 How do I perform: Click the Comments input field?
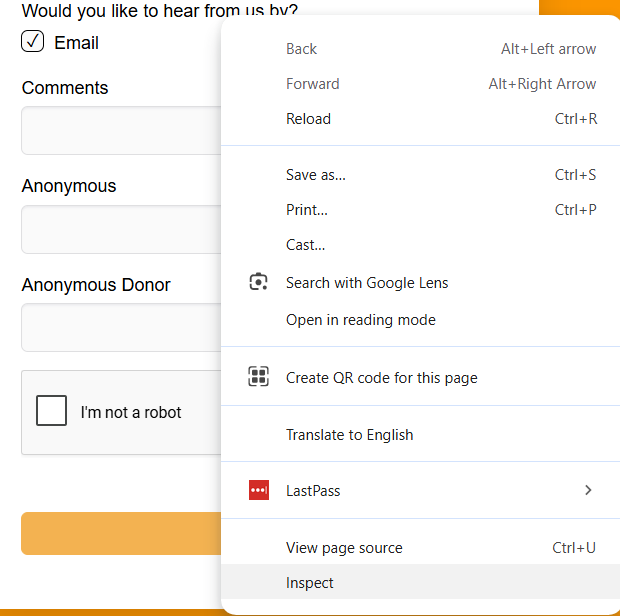point(120,131)
